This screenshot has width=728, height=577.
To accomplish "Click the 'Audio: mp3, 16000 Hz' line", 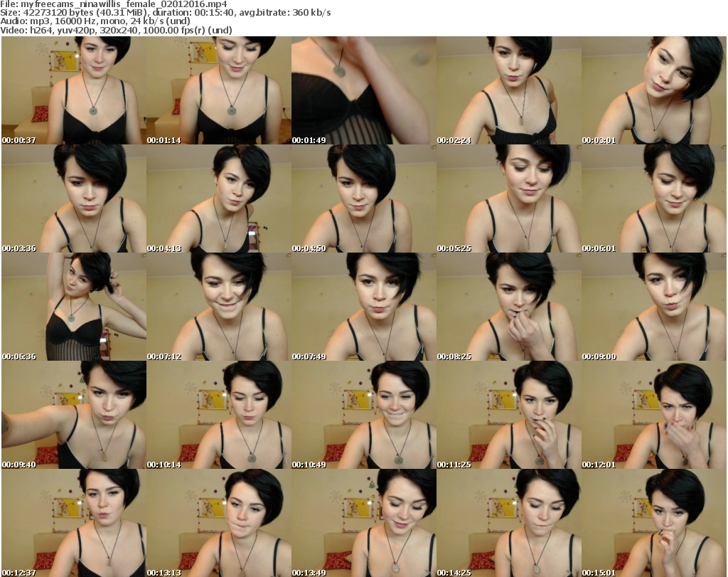I will point(95,21).
